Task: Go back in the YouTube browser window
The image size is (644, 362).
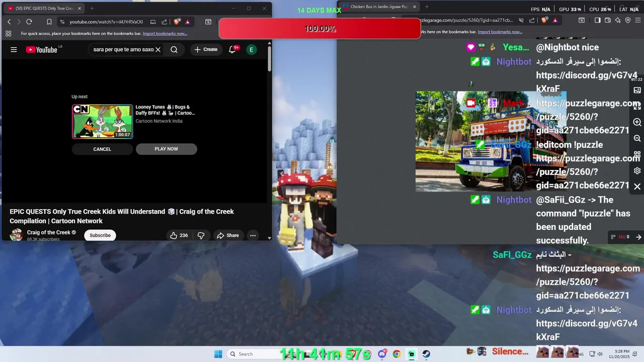Action: [x=9, y=22]
